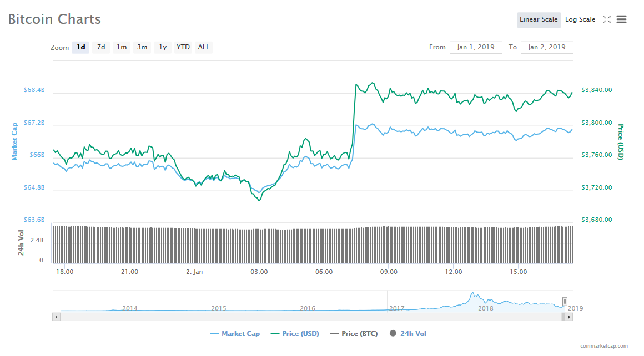Choose the 1y zoom option
Image resolution: width=644 pixels, height=356 pixels.
click(163, 47)
